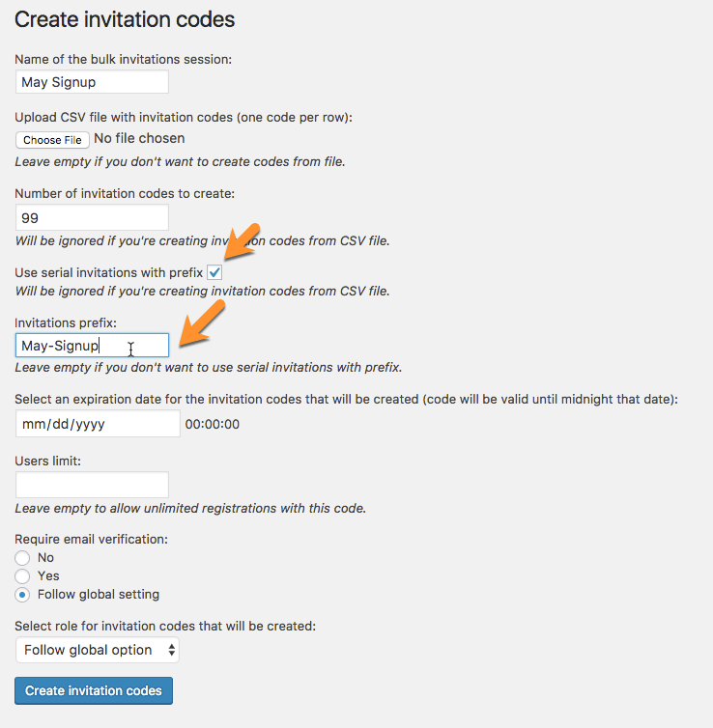Click the bulk invitations session name field
This screenshot has width=713, height=728.
[x=92, y=82]
